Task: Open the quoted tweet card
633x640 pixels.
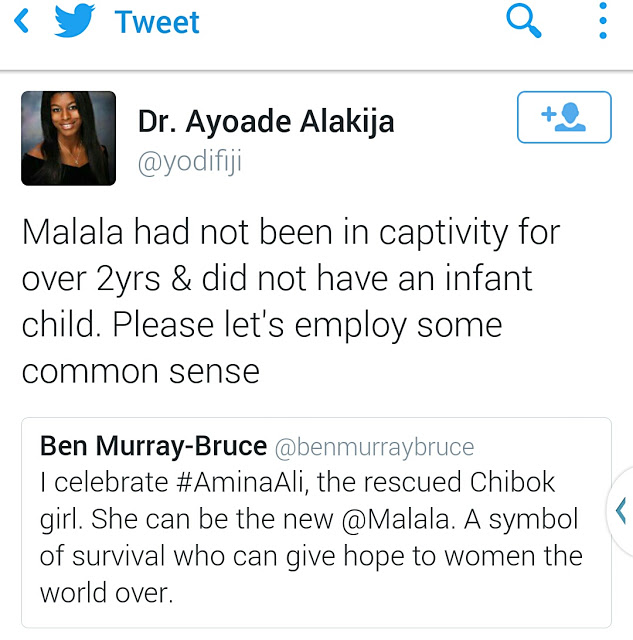Action: [316, 522]
